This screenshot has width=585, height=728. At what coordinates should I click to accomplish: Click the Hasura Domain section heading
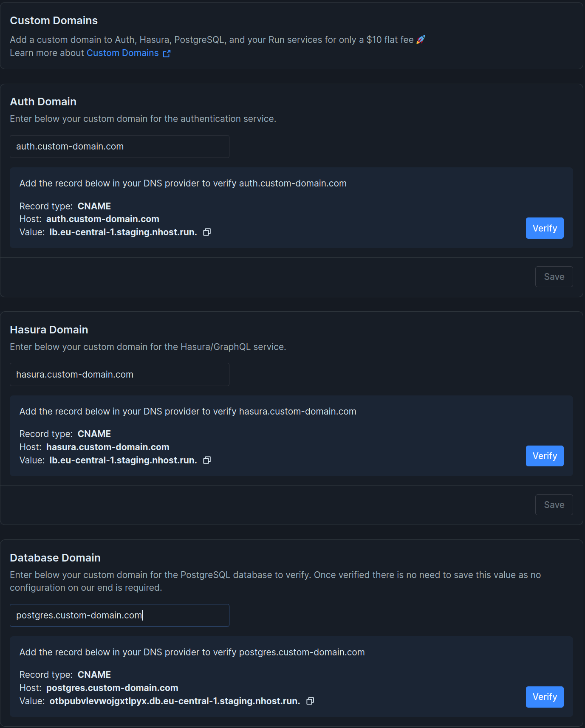point(49,330)
